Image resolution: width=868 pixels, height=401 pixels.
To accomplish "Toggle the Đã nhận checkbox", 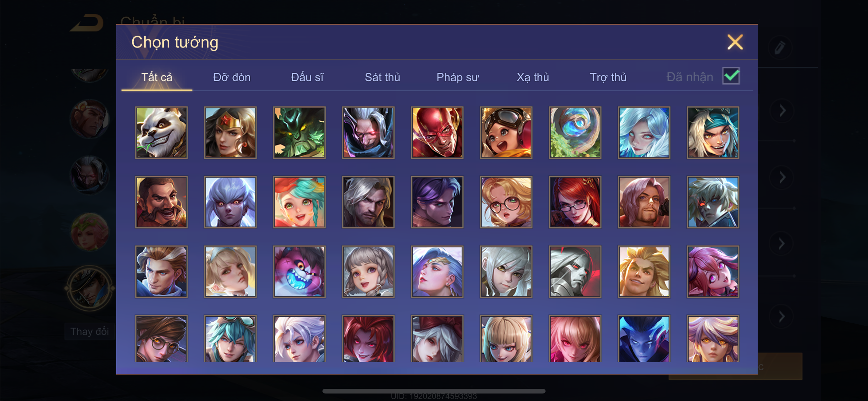I will [x=731, y=76].
